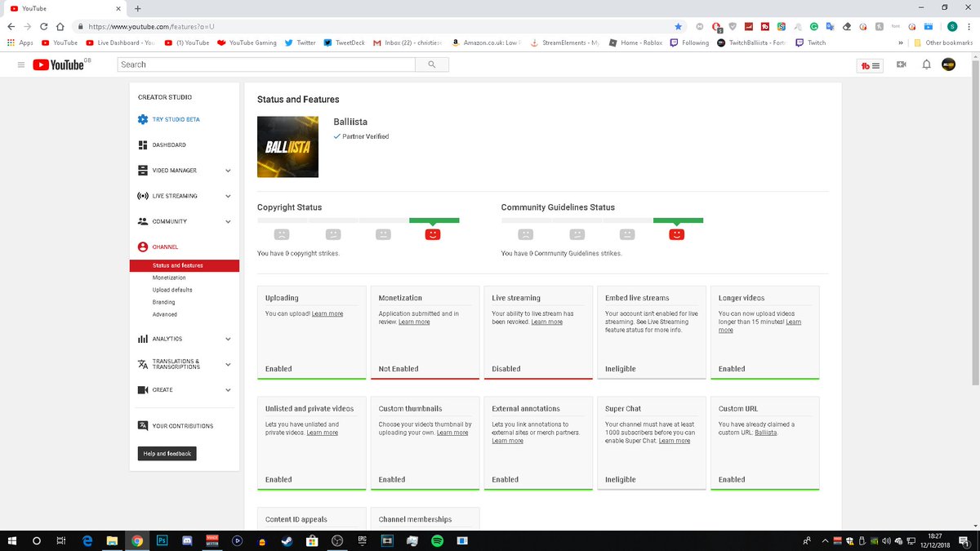This screenshot has height=551, width=980.
Task: Expand the Live Streaming section
Action: [228, 196]
